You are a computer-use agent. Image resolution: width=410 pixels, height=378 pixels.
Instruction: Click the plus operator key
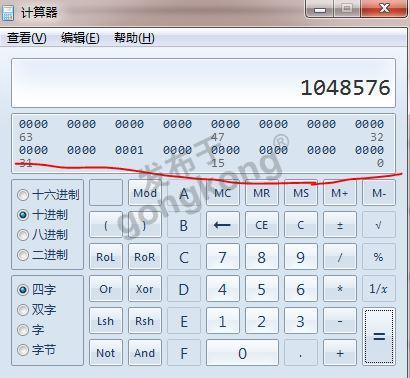(x=340, y=353)
